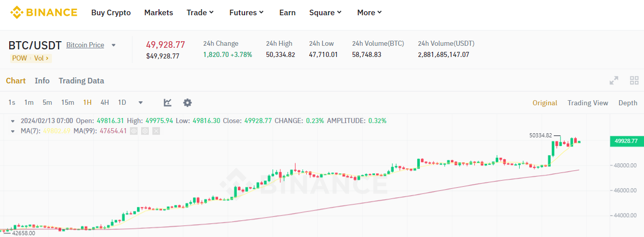Click Buy Crypto in the navigation
Viewport: 644px width, 237px height.
tap(111, 12)
